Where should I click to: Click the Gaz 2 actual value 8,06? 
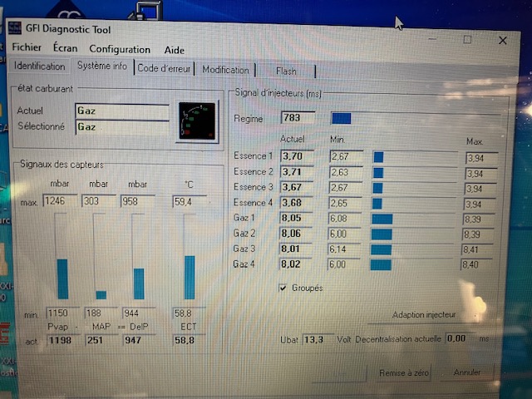(296, 234)
